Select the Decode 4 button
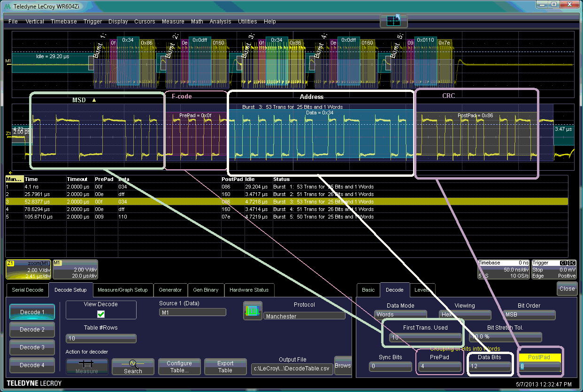The width and height of the screenshot is (583, 392). pyautogui.click(x=32, y=365)
